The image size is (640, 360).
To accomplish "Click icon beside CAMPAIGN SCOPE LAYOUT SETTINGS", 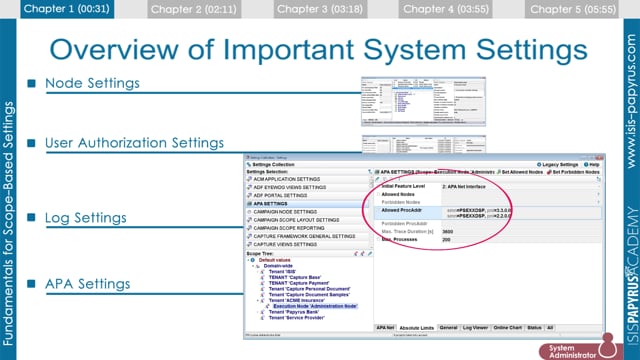I will [249, 220].
